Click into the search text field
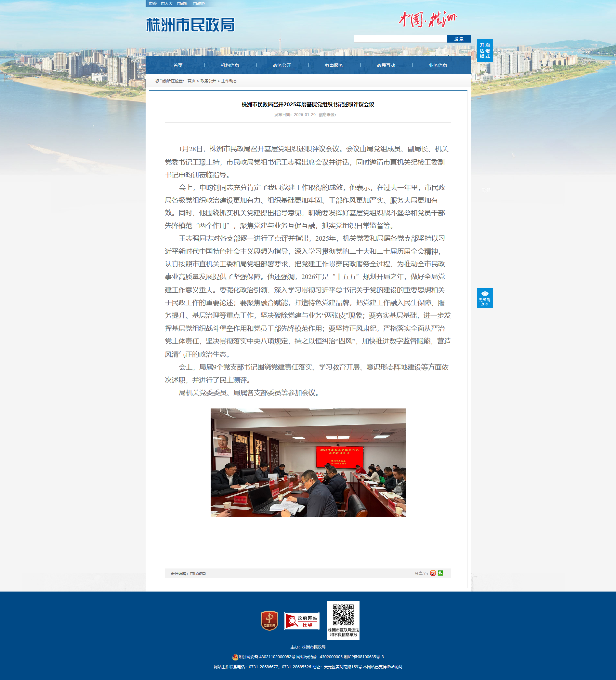 400,39
